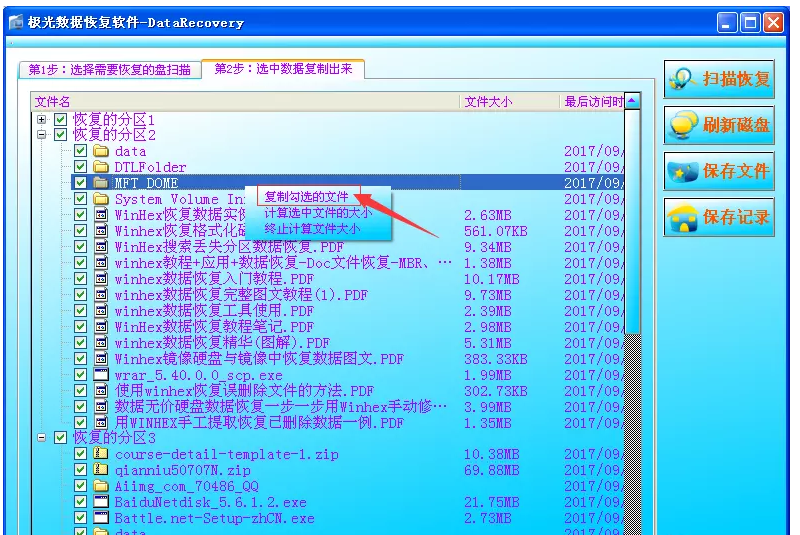Click the 刷新磁盘 button
Image resolution: width=800 pixels, height=535 pixels.
[x=719, y=125]
